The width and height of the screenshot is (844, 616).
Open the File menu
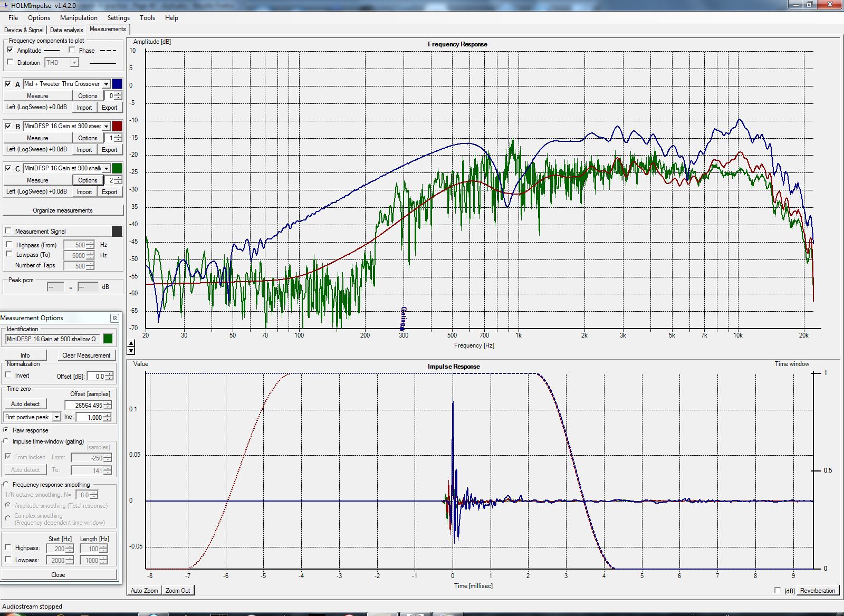point(13,17)
